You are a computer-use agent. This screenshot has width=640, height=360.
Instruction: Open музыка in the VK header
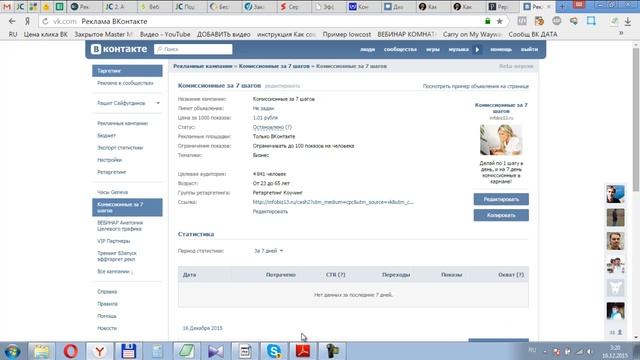pyautogui.click(x=458, y=49)
